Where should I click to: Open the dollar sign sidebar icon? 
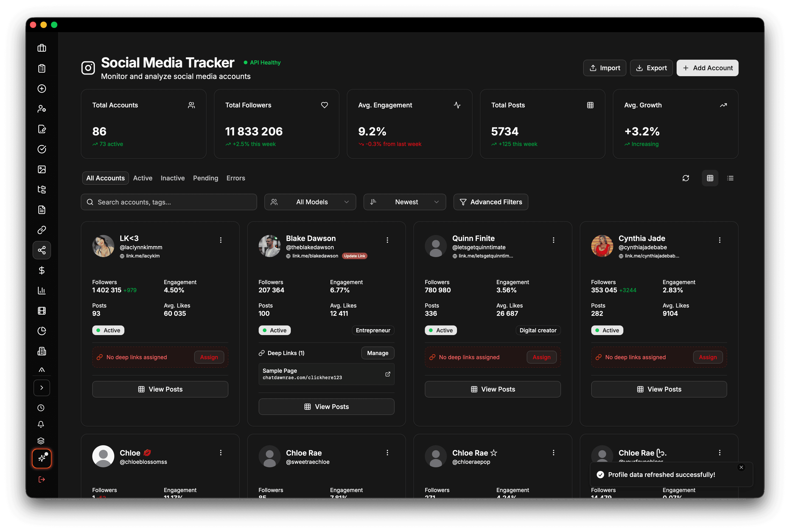click(42, 270)
